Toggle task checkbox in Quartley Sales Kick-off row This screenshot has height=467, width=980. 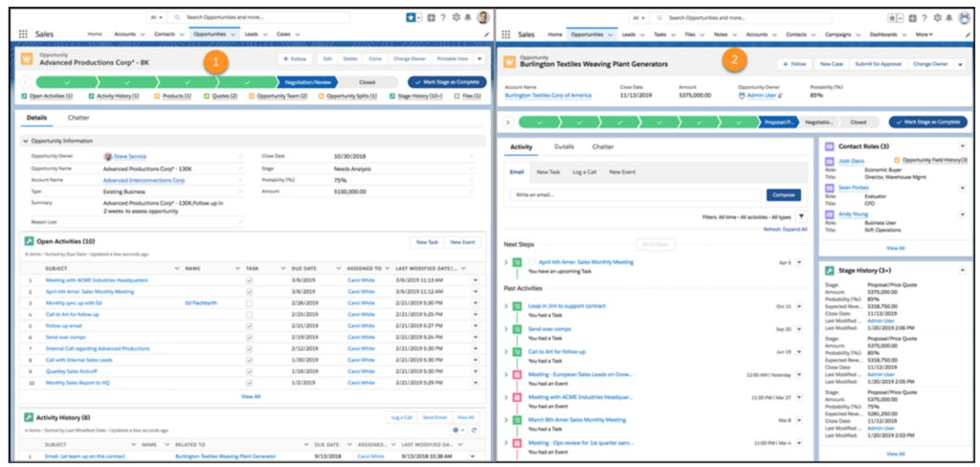tap(250, 371)
